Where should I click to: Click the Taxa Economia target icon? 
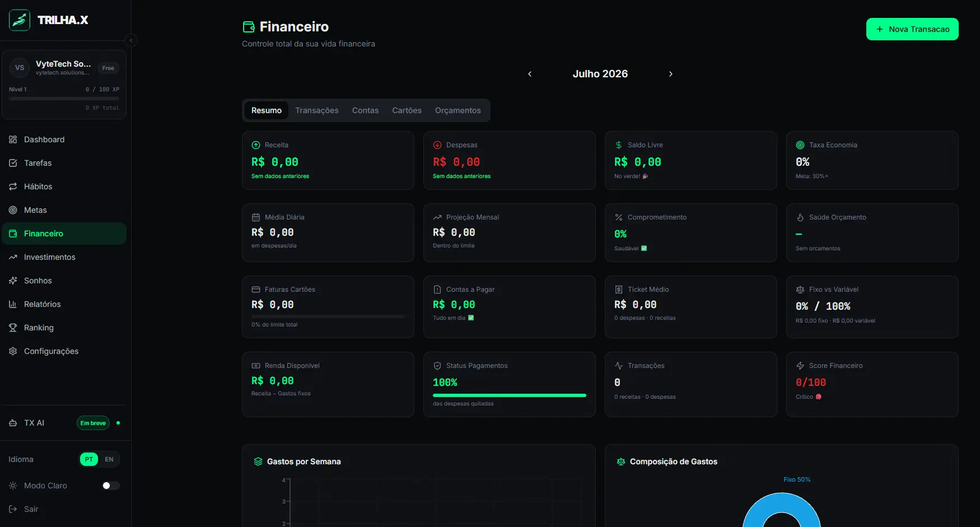click(x=800, y=145)
